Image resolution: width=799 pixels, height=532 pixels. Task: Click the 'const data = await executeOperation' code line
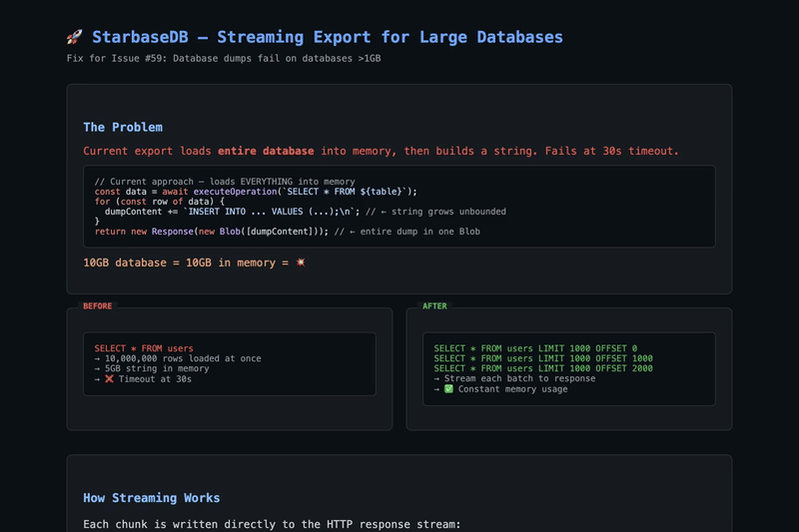click(256, 192)
